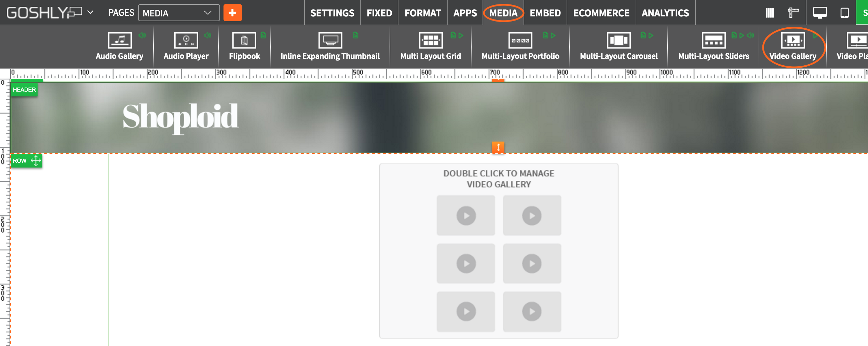The width and height of the screenshot is (868, 346).
Task: Click the GOSHLY logo
Action: click(x=44, y=13)
